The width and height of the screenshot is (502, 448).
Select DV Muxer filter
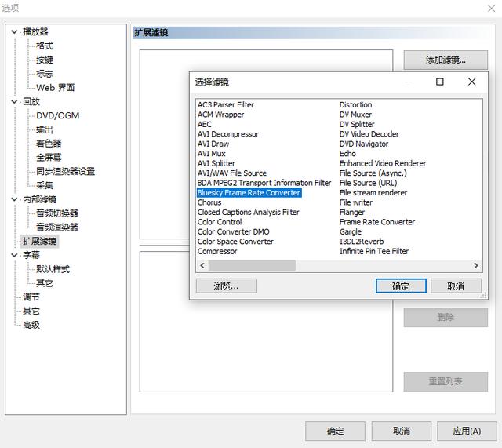click(x=355, y=115)
